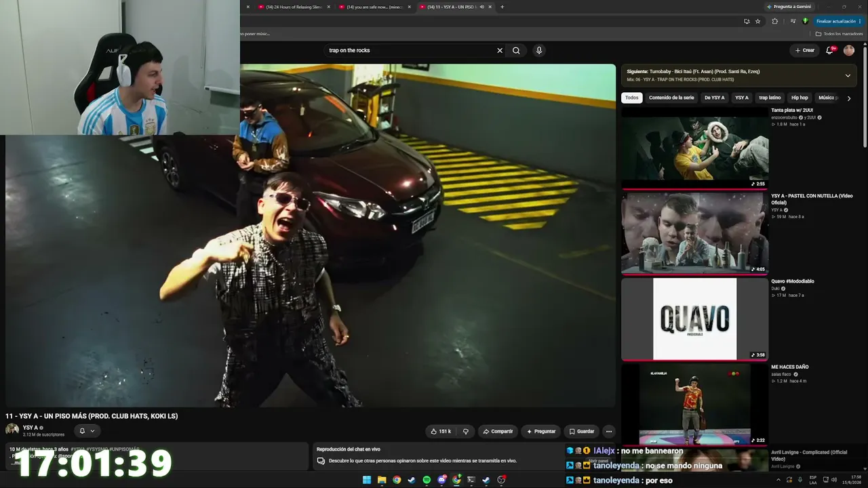868x488 pixels.
Task: Click the green shield extension icon
Action: 805,21
